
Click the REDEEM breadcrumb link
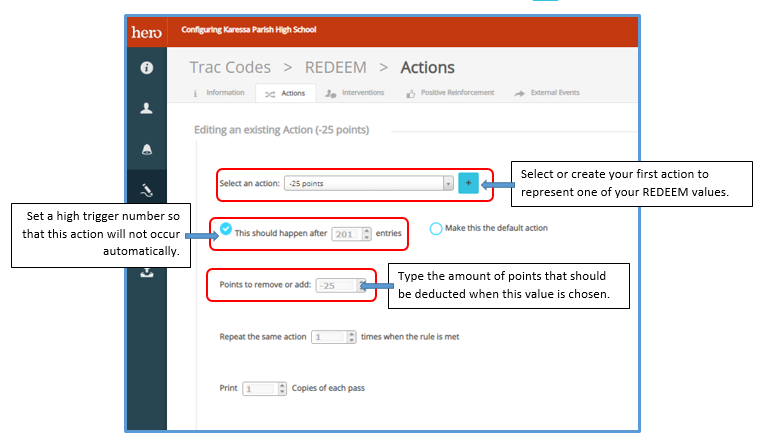[335, 68]
